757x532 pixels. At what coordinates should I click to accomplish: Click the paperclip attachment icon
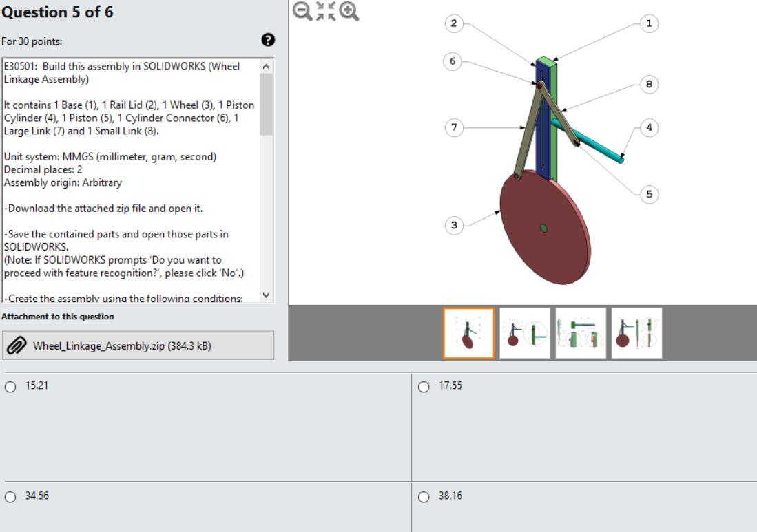17,345
